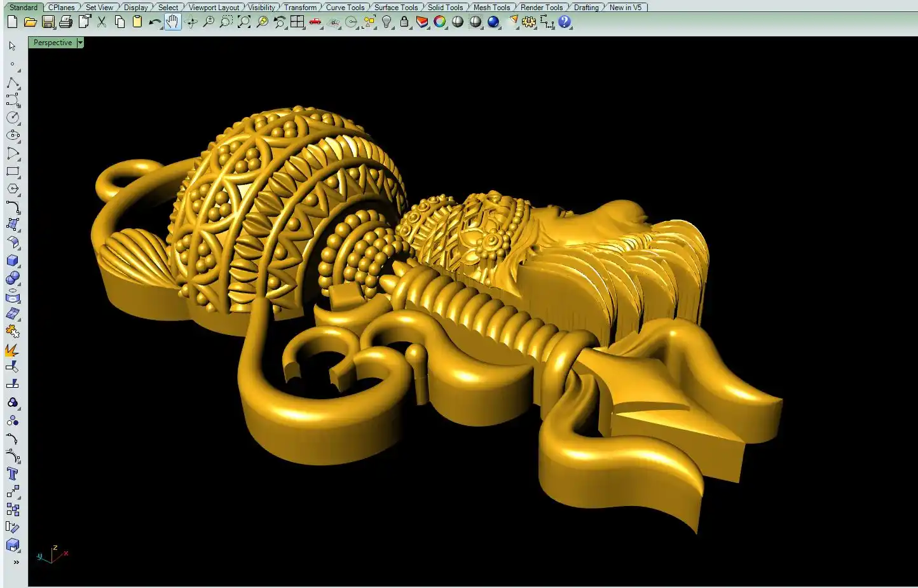Open the Perspective viewport dropdown arrow
The image size is (918, 588).
click(x=80, y=43)
